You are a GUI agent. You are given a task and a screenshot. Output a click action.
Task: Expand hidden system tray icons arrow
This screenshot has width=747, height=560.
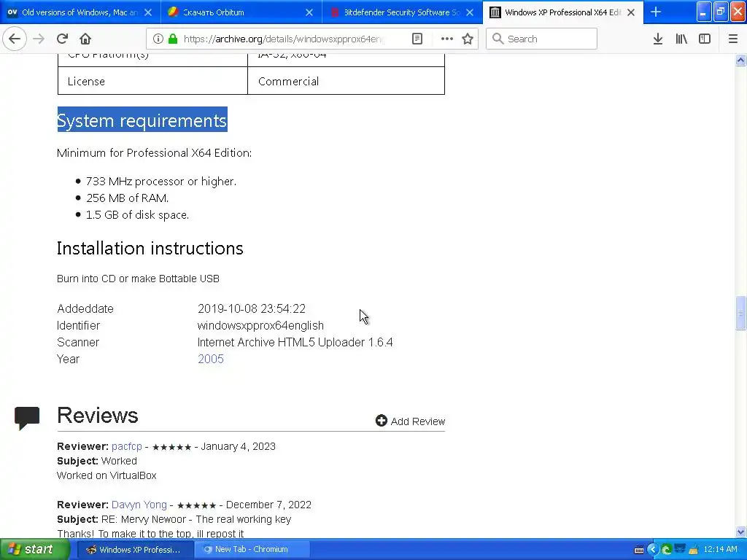tap(652, 550)
